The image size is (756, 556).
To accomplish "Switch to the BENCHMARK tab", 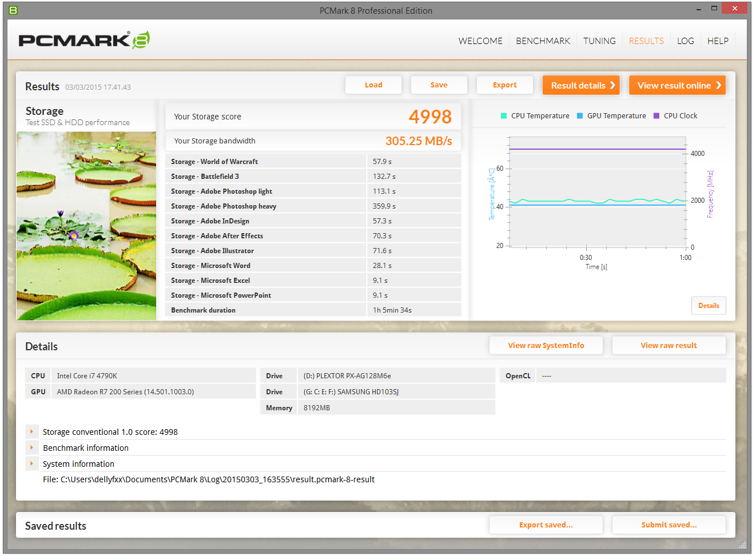I will [x=543, y=41].
